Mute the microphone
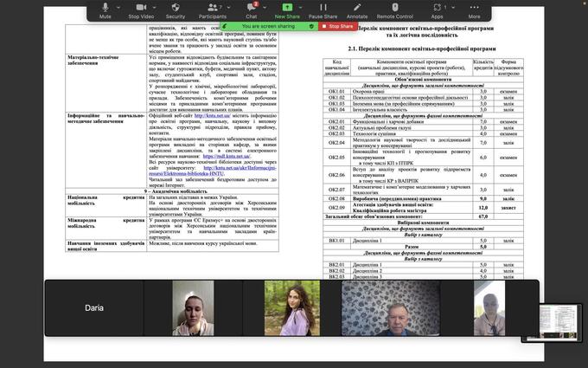This screenshot has height=368, width=588. coord(105,9)
